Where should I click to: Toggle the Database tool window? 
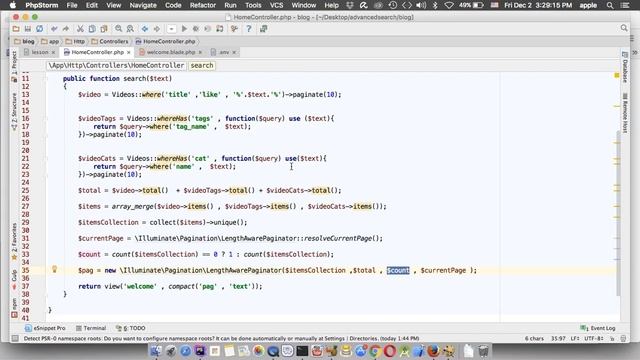pyautogui.click(x=625, y=67)
